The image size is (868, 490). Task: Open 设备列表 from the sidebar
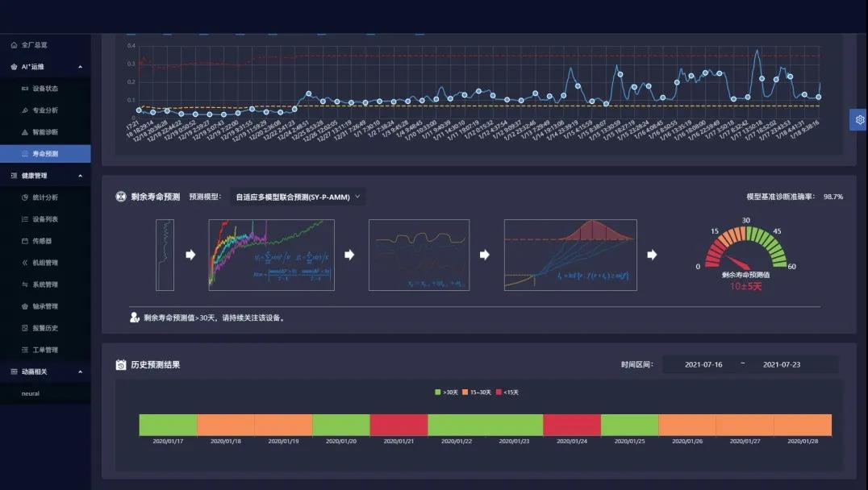tap(45, 219)
